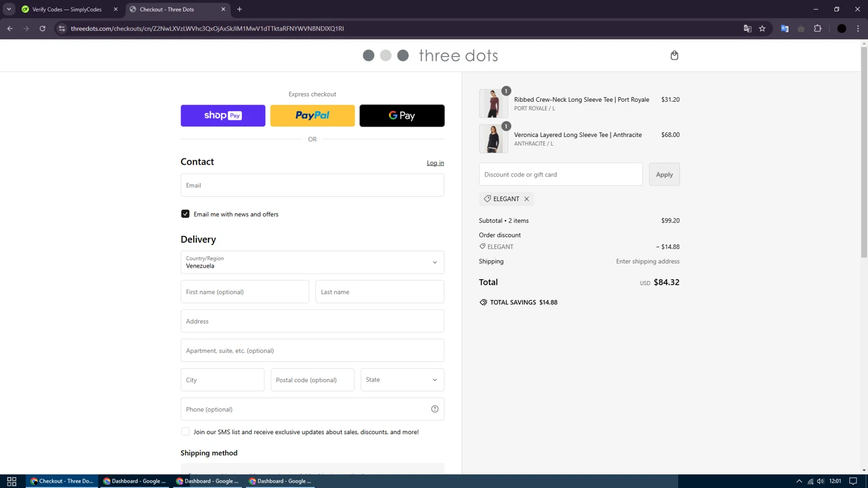868x488 pixels.
Task: Enable the SMS list signup checkbox
Action: (x=185, y=432)
